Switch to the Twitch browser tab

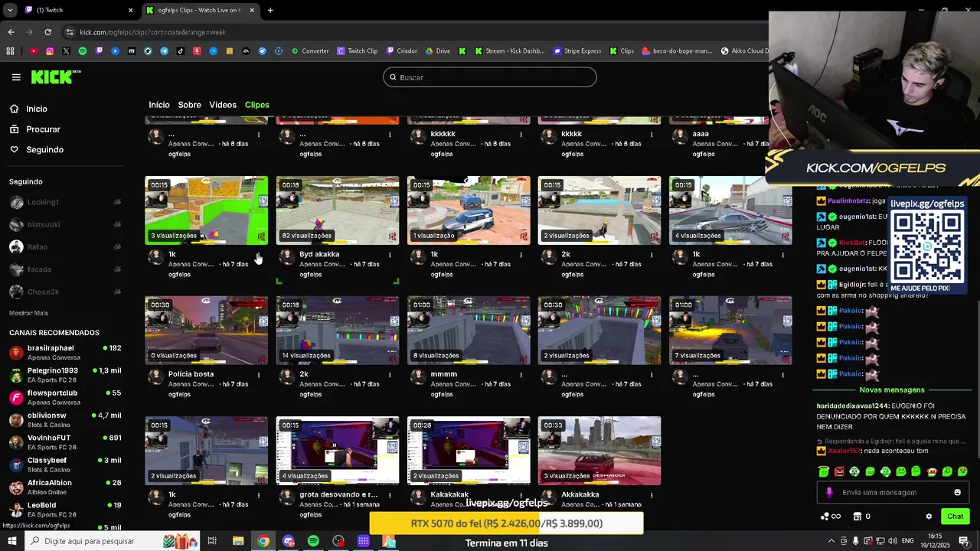77,10
